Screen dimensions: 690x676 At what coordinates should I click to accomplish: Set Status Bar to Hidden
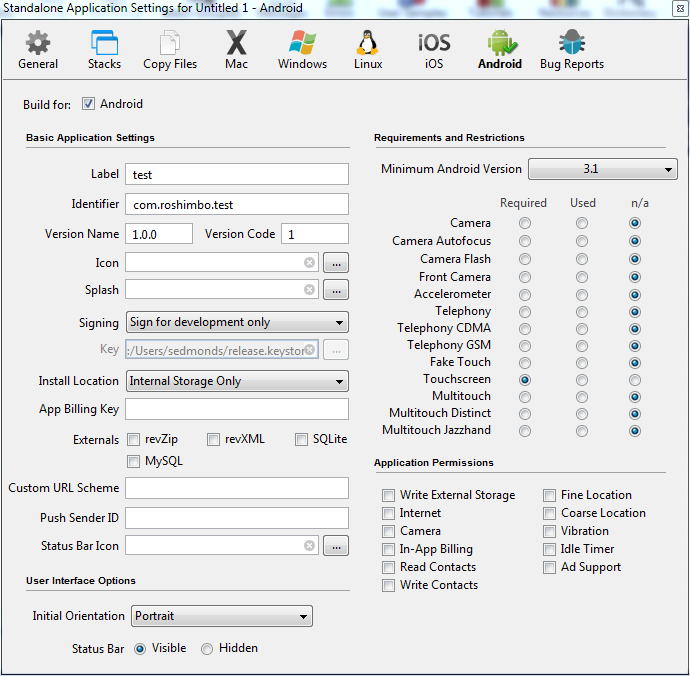[207, 649]
